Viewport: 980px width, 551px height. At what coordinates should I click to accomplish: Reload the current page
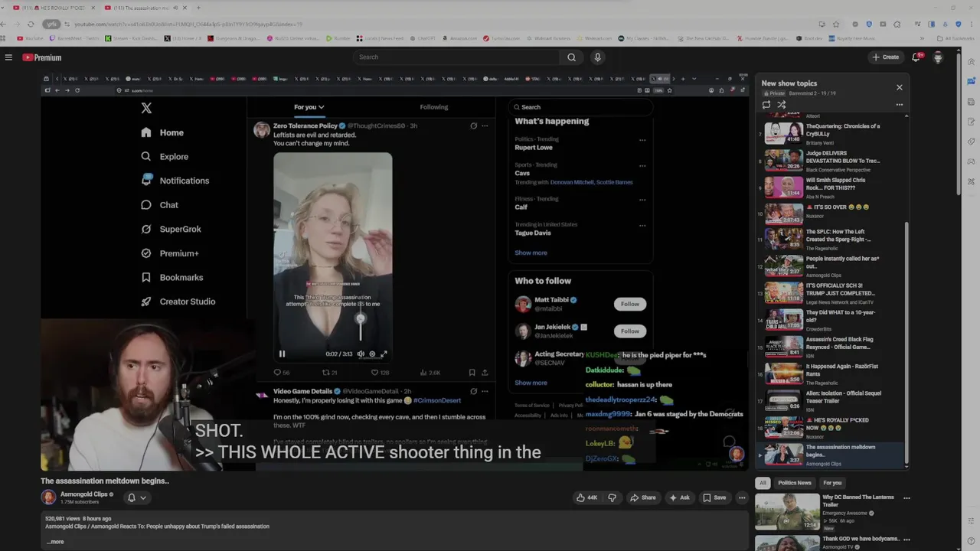(x=31, y=24)
